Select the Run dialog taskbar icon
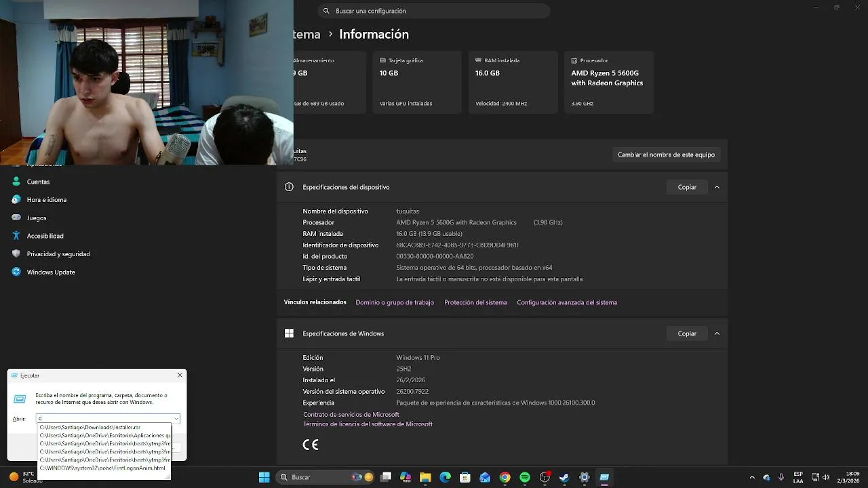The height and width of the screenshot is (488, 868). [604, 477]
